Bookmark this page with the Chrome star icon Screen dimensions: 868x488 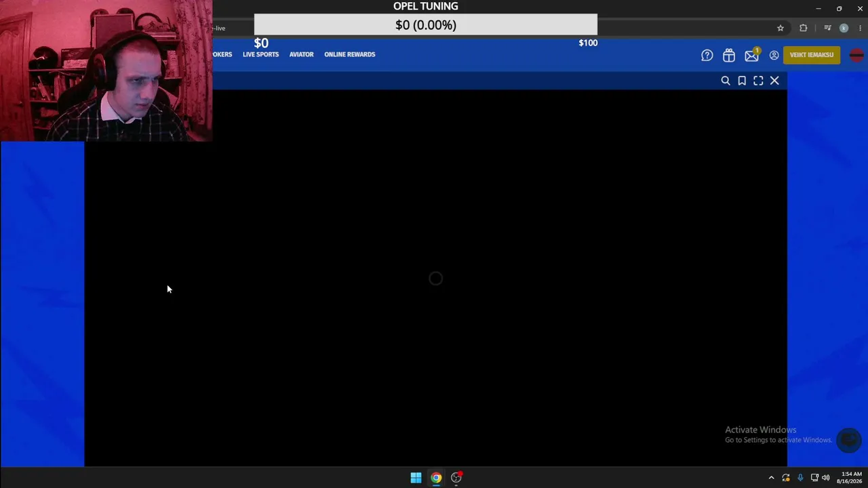781,28
